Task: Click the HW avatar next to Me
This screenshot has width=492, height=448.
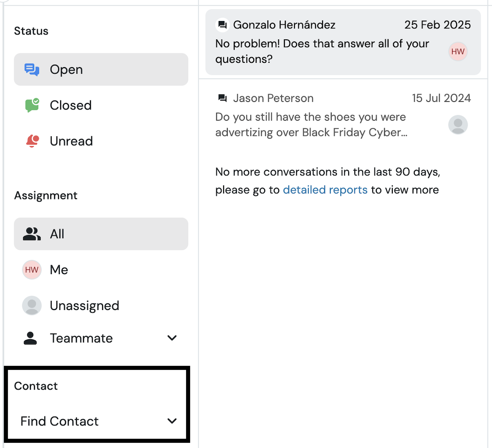Action: pos(32,269)
